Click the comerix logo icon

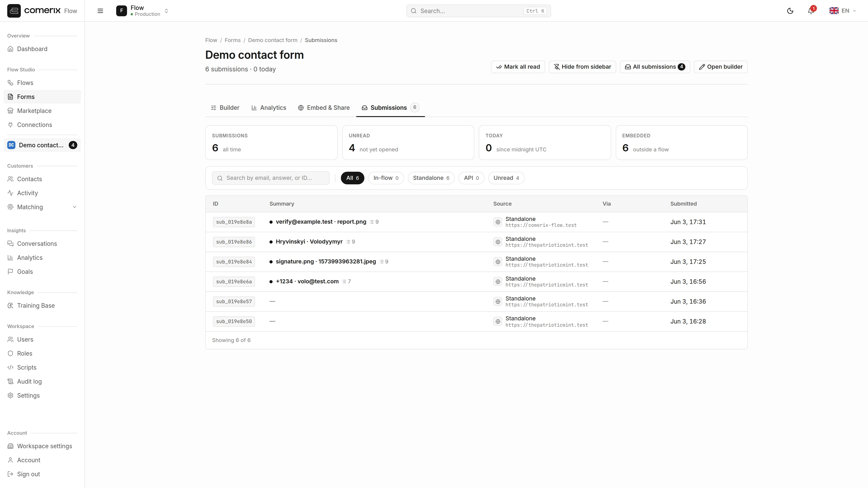point(14,11)
